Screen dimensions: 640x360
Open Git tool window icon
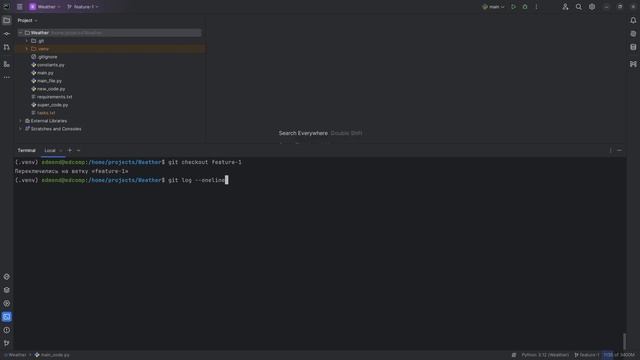7,343
